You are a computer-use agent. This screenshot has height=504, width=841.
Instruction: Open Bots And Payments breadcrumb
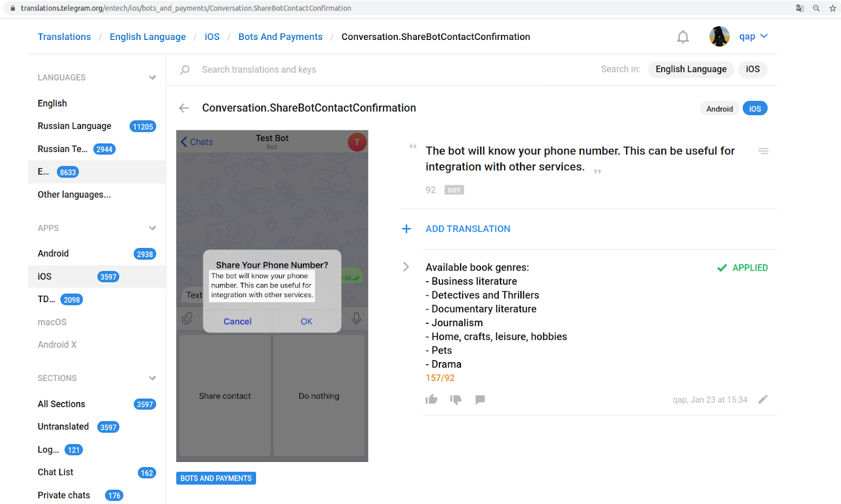click(x=280, y=37)
